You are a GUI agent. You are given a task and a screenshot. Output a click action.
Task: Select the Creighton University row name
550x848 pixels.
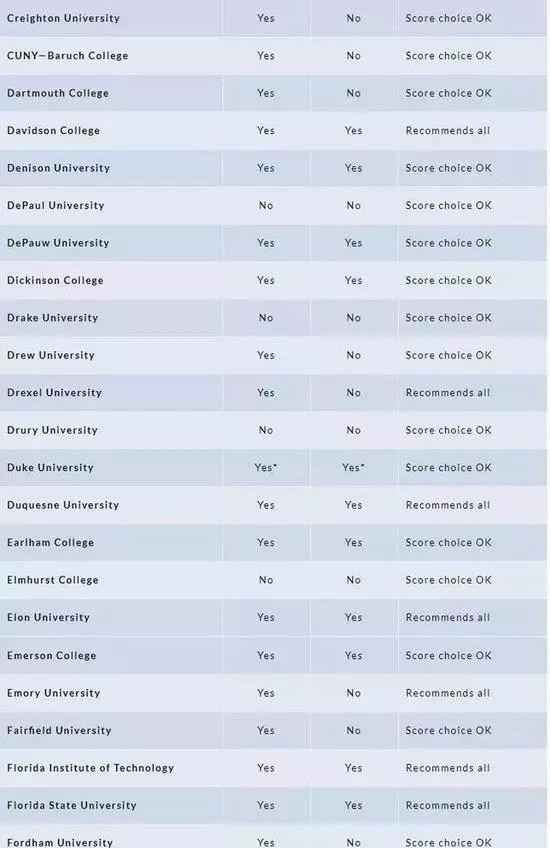pos(63,18)
